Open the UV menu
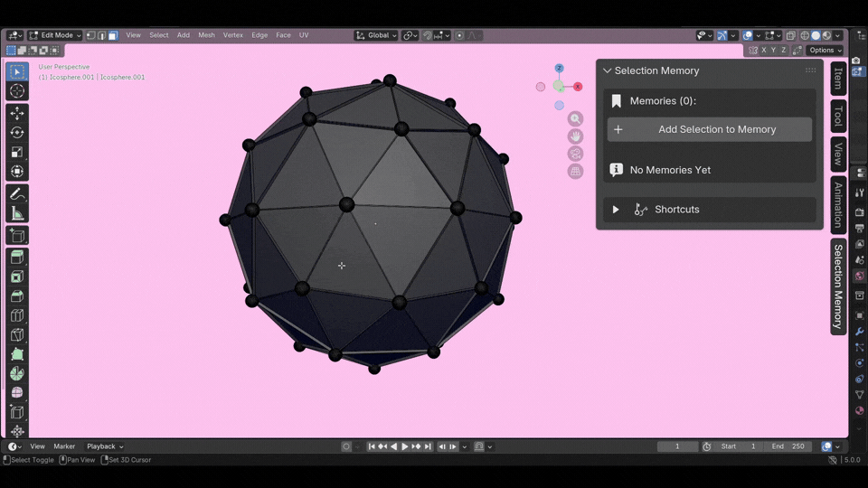 coord(304,35)
